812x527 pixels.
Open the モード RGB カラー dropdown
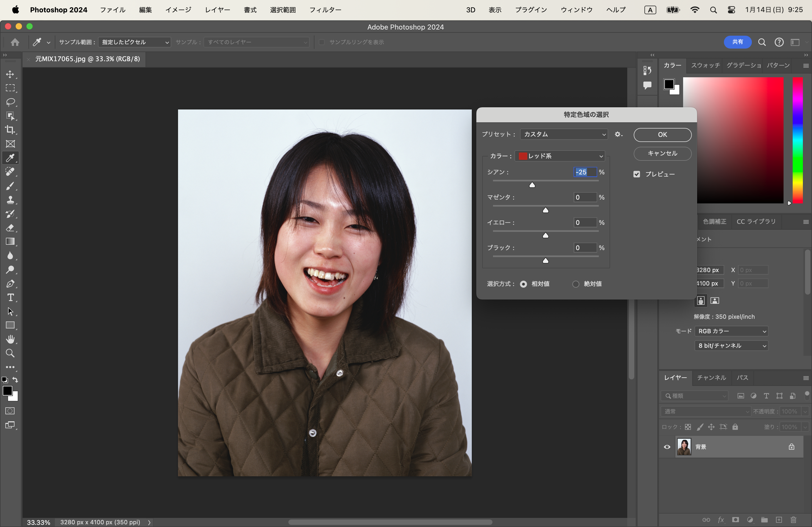point(731,331)
